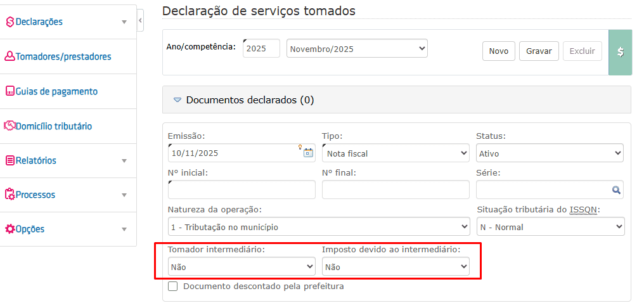
Task: Click the Relatórios document icon
Action: (10, 160)
